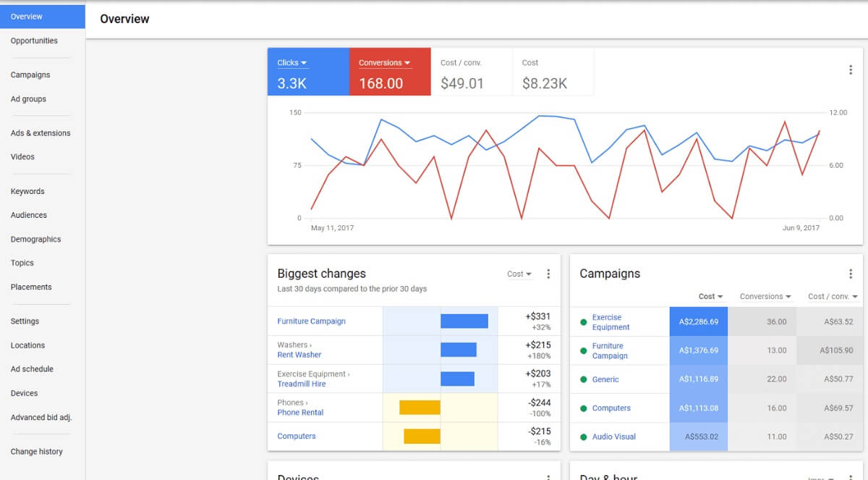Screen dimensions: 868x480
Task: Open Devices in the sidebar
Action: click(24, 394)
